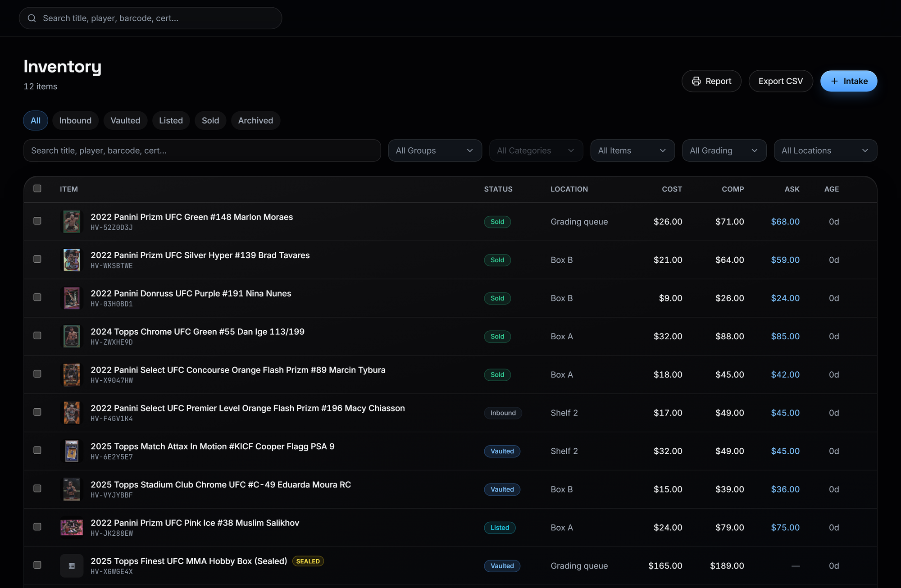Toggle the select-all checkbox in table header
The image size is (901, 588).
pos(37,188)
